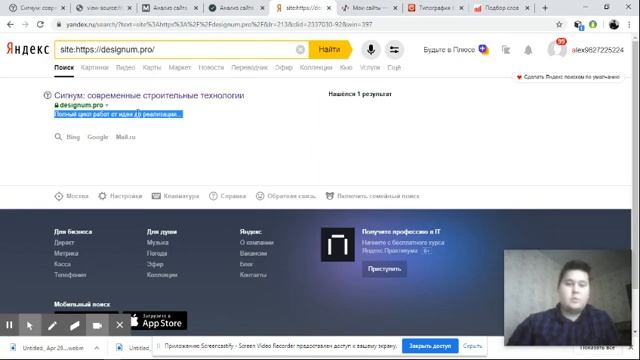Click the yellow Найти search button
This screenshot has width=640, height=360.
pos(329,49)
